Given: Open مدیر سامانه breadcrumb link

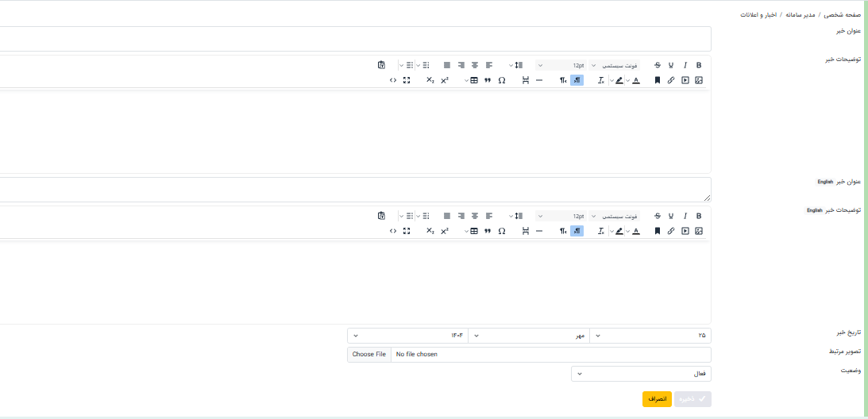Looking at the screenshot, I should click(x=800, y=15).
